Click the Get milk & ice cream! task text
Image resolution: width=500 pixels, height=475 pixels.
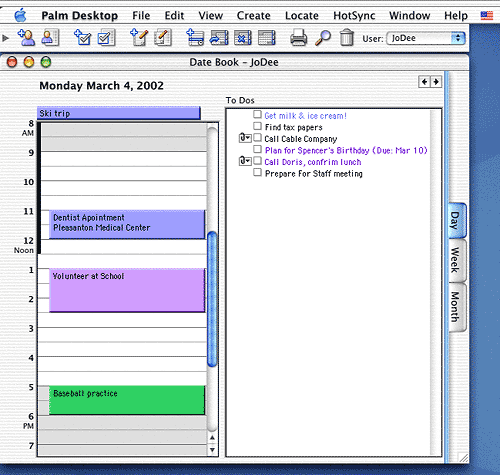pos(305,116)
